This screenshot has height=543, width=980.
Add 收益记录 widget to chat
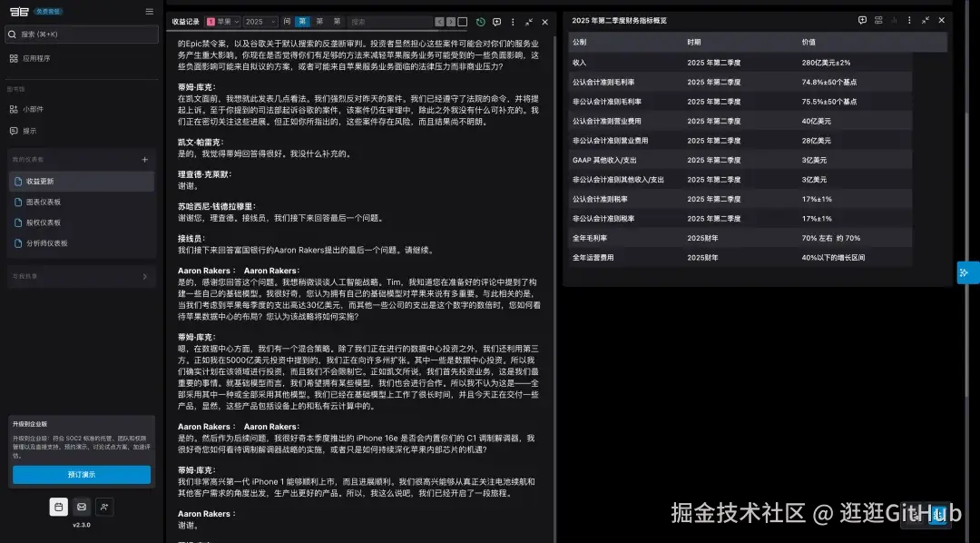coord(497,22)
